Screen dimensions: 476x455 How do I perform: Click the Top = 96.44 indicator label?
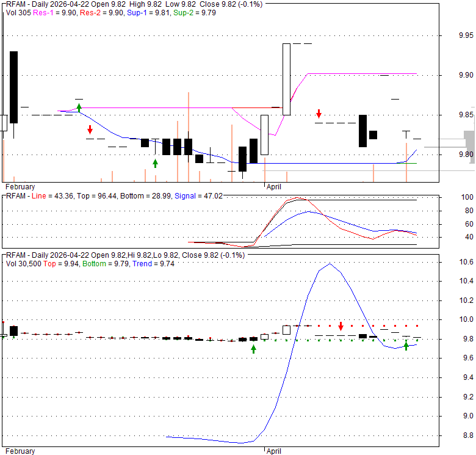click(x=96, y=196)
